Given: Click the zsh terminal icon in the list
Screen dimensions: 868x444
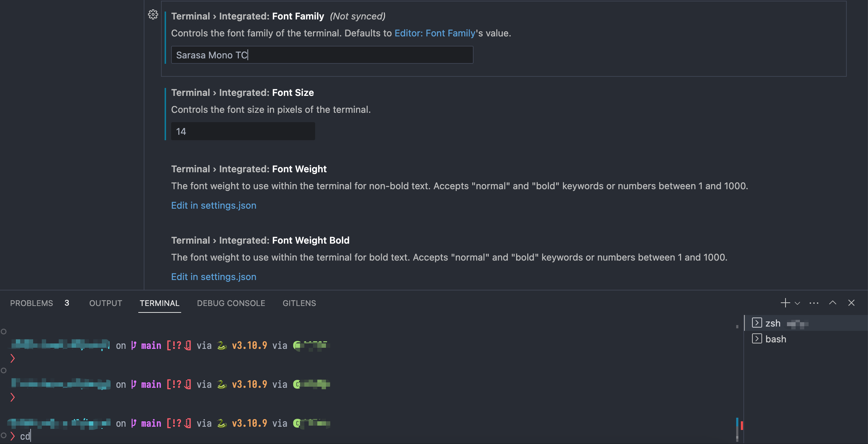Looking at the screenshot, I should point(757,323).
